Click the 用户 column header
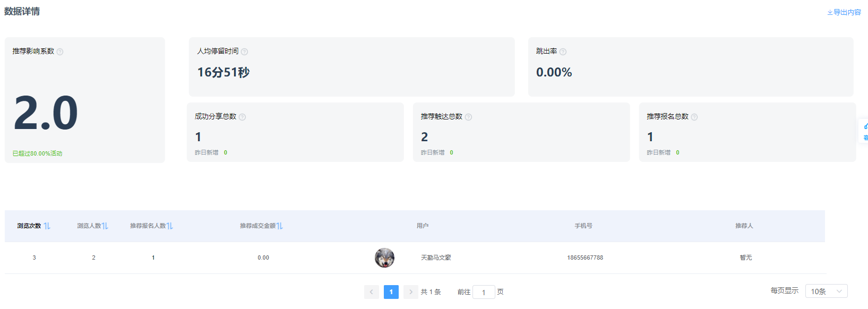 (423, 226)
